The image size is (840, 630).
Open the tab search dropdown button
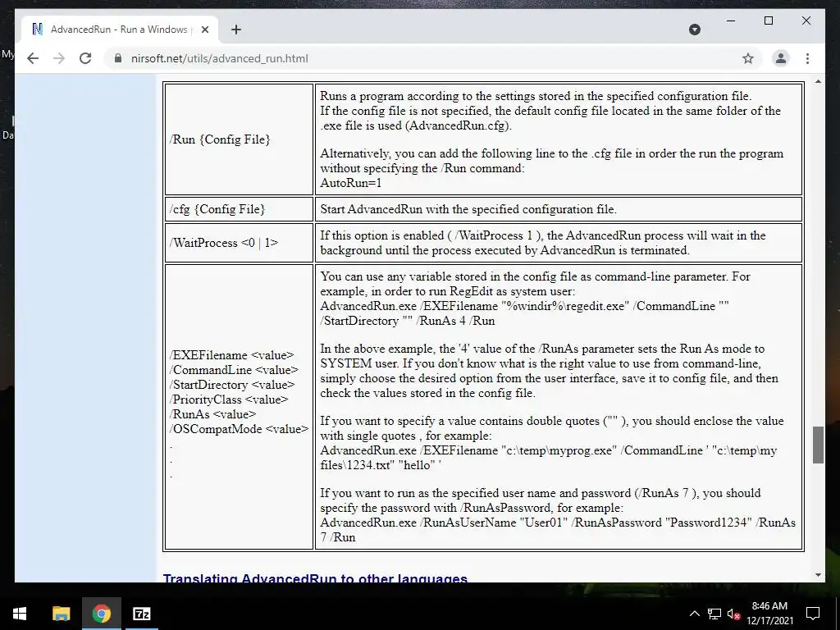(x=694, y=30)
